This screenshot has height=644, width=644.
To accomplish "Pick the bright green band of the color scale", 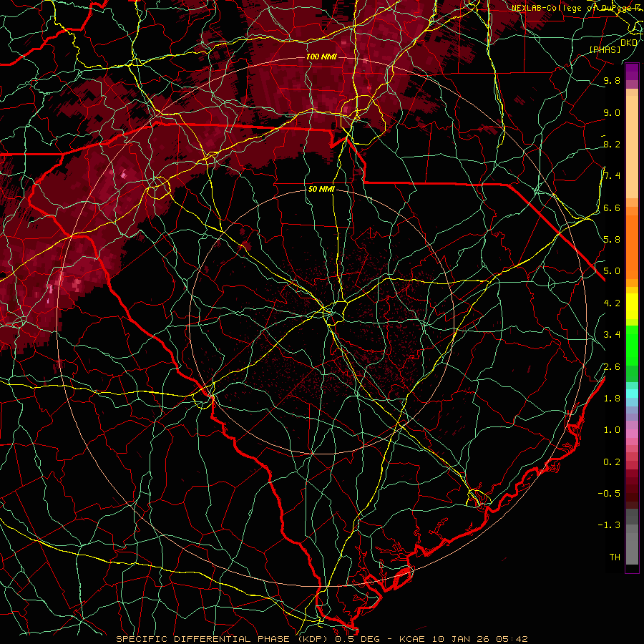I will [x=632, y=345].
